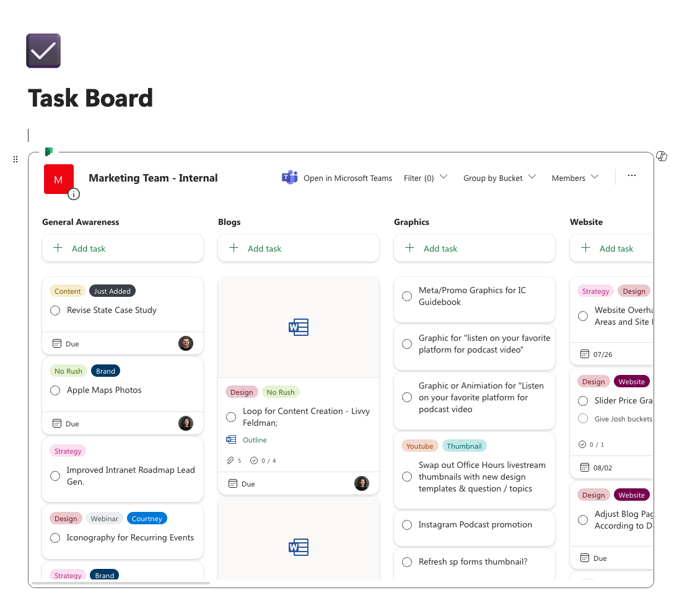The width and height of the screenshot is (687, 616).
Task: Click the red M plan tile
Action: coord(59,179)
